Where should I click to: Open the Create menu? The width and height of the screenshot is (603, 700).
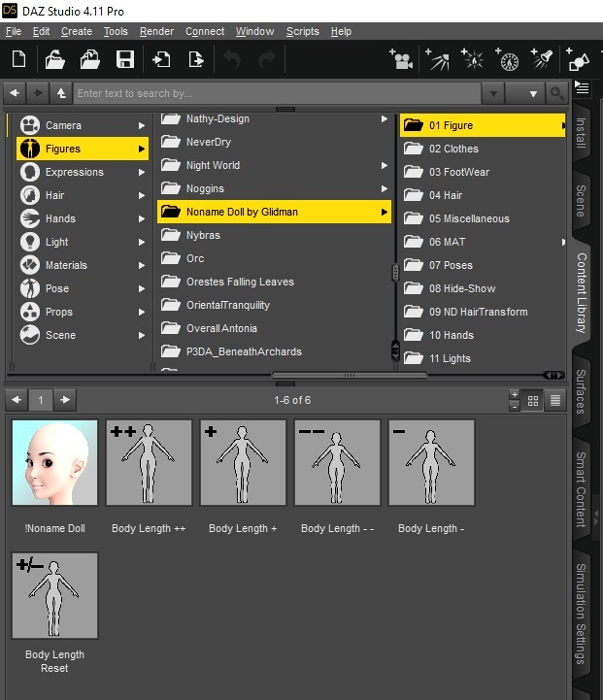click(77, 32)
